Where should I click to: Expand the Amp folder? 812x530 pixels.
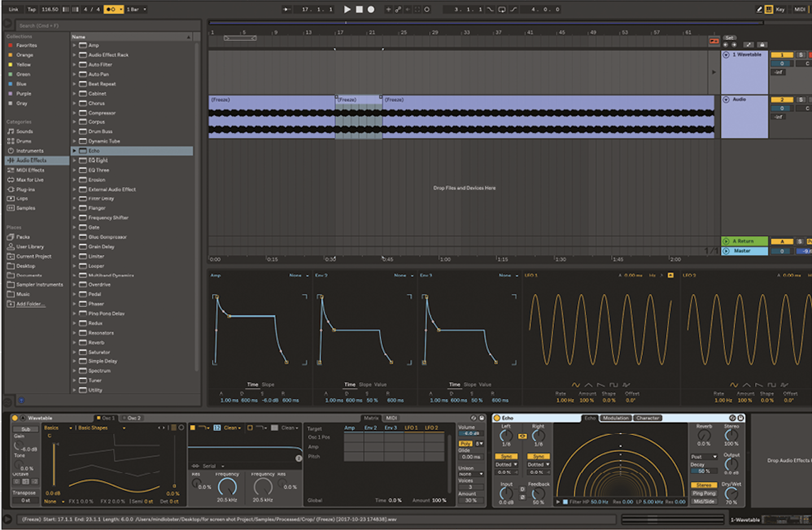click(x=74, y=45)
